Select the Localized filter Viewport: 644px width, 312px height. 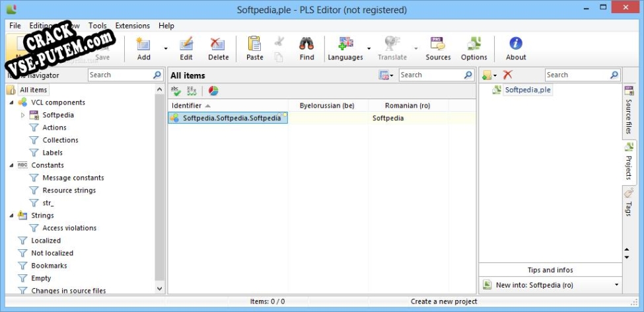46,241
